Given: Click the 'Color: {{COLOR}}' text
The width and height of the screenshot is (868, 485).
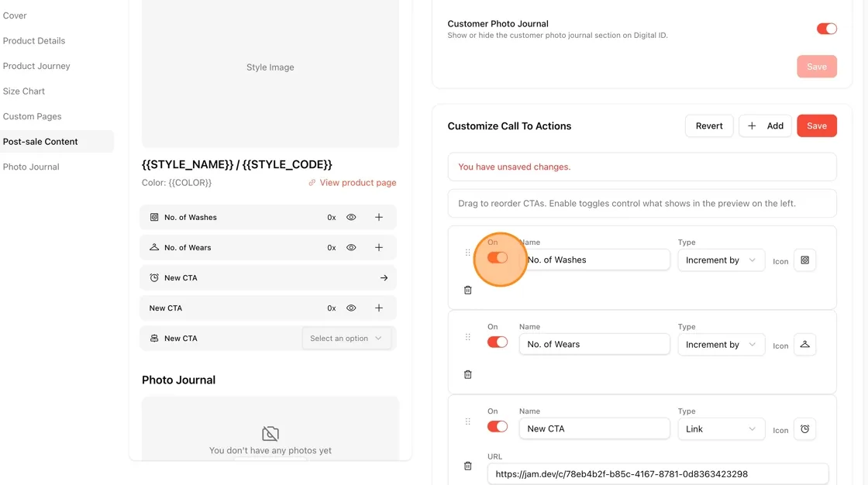Looking at the screenshot, I should click(177, 183).
